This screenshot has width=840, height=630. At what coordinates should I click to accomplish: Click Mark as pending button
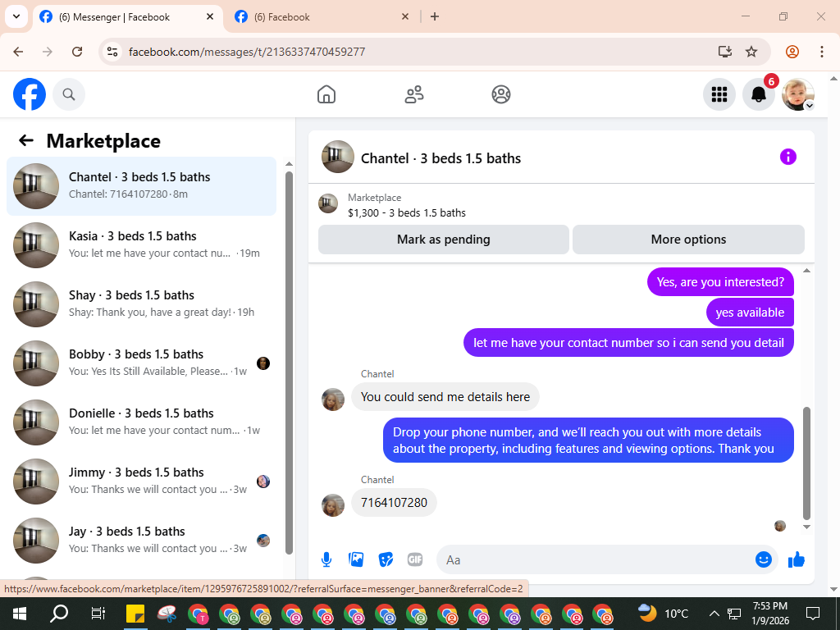tap(444, 240)
